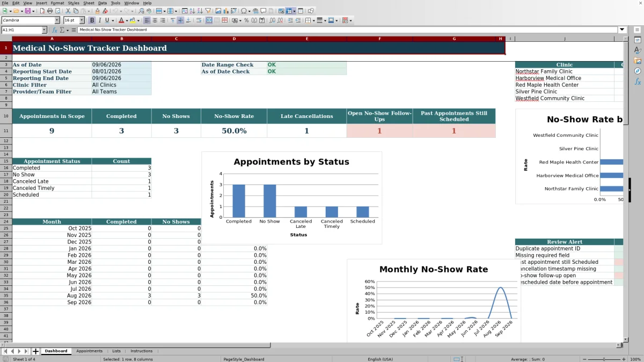
Task: Open Find & Replace icon
Action: pyautogui.click(x=141, y=11)
